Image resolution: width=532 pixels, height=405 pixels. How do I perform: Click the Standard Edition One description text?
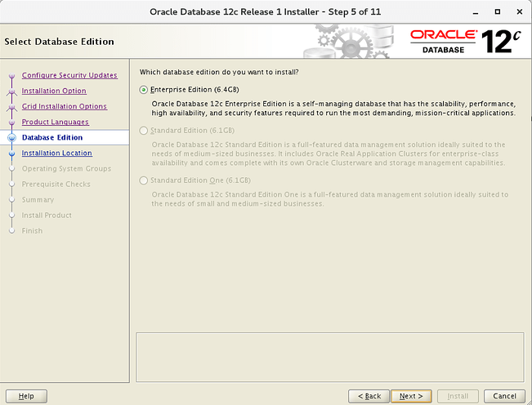click(x=330, y=199)
